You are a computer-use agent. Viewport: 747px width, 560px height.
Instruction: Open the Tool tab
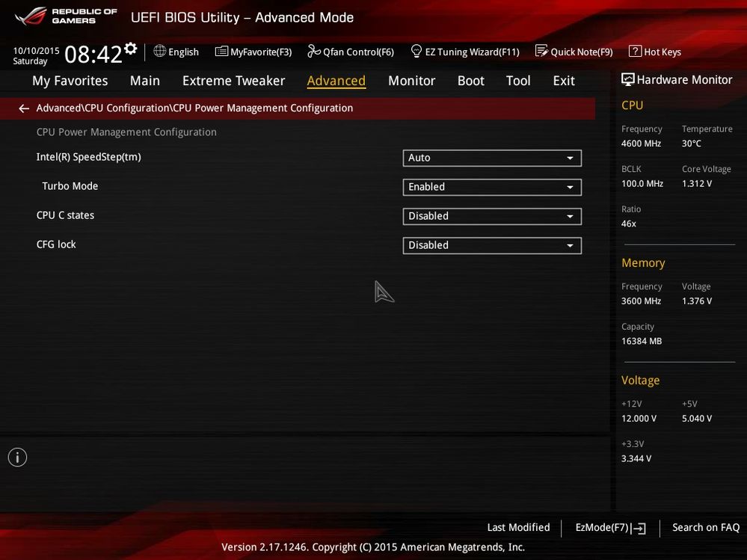(x=518, y=81)
